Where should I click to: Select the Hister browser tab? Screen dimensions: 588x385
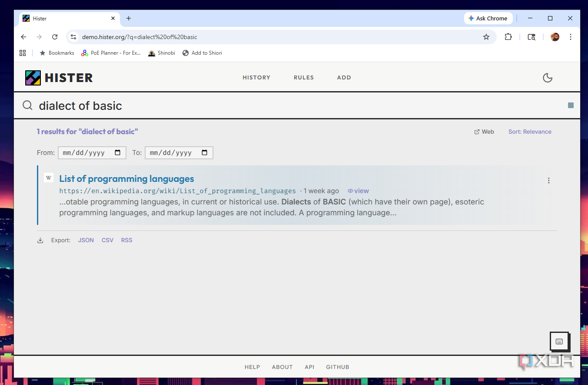pyautogui.click(x=70, y=19)
